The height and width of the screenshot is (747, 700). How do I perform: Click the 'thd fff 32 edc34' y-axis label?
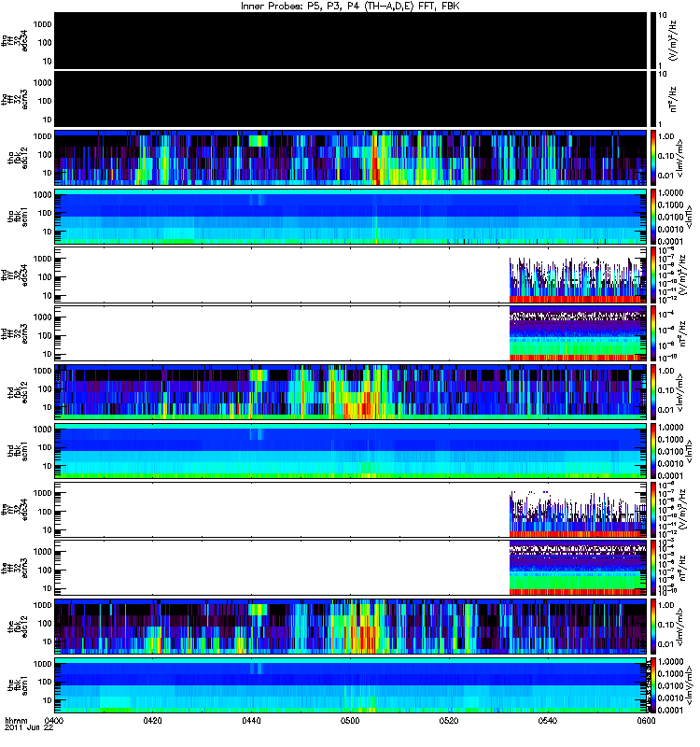pos(15,275)
